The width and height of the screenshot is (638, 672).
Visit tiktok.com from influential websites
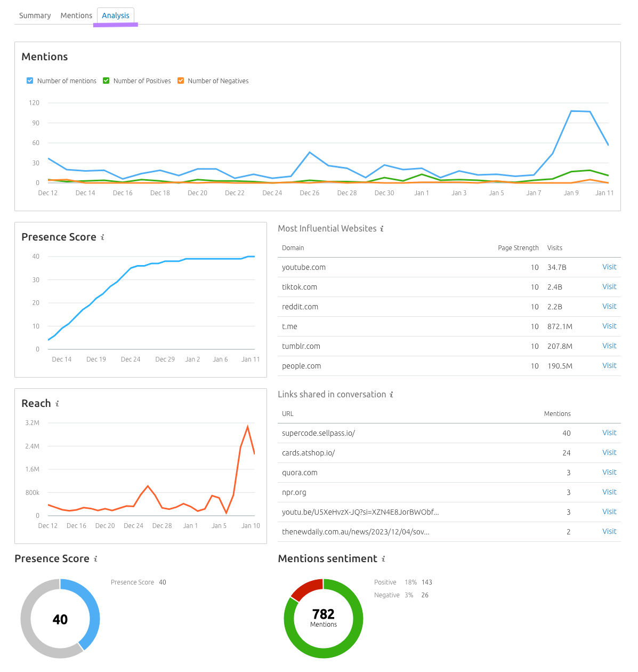coord(609,286)
